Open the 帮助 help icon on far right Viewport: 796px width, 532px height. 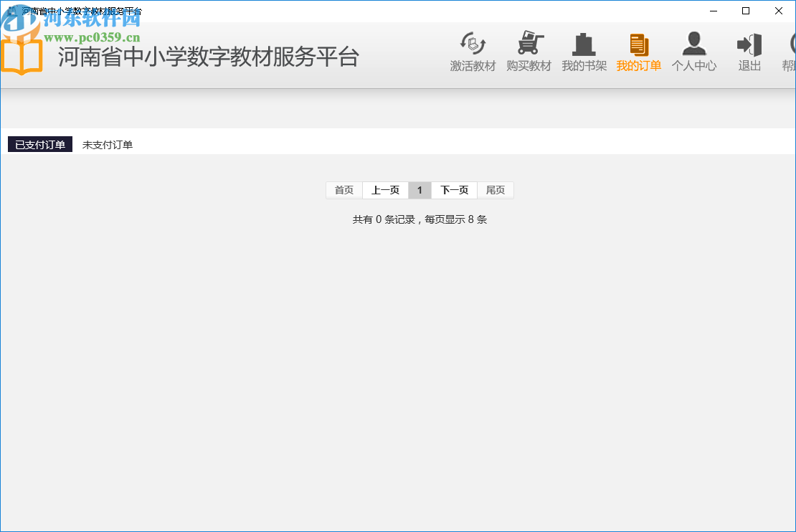click(792, 50)
